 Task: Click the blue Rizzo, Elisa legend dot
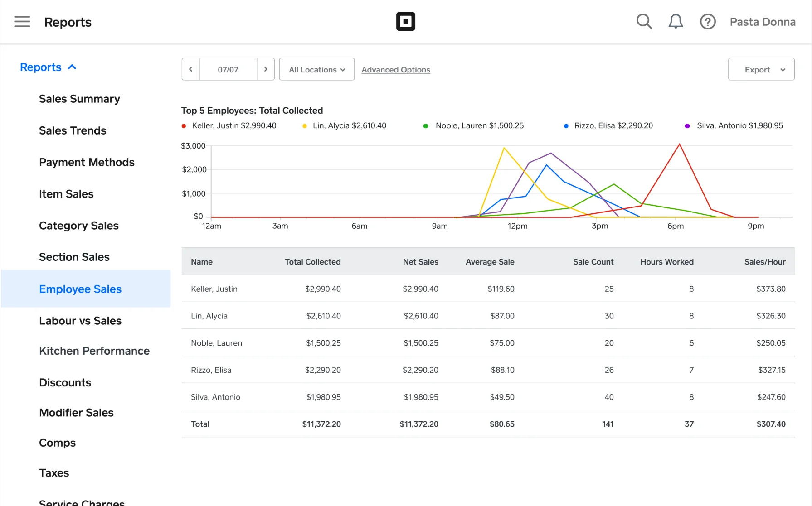click(566, 126)
